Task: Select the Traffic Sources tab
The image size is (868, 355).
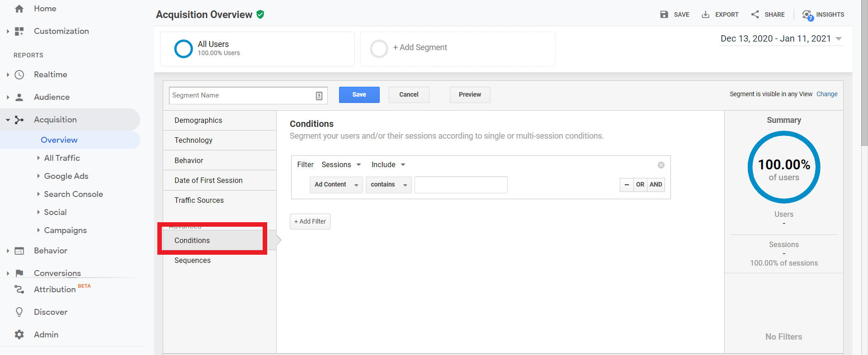Action: pos(220,200)
